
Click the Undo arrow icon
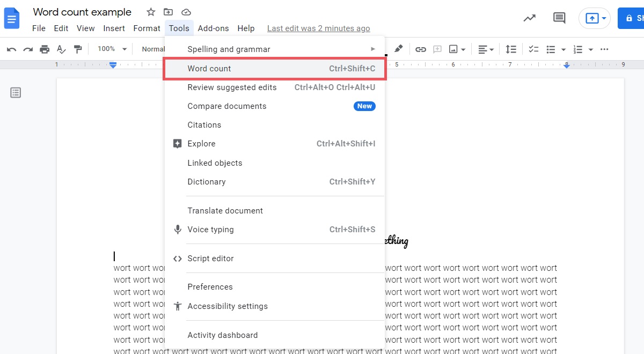(x=11, y=49)
